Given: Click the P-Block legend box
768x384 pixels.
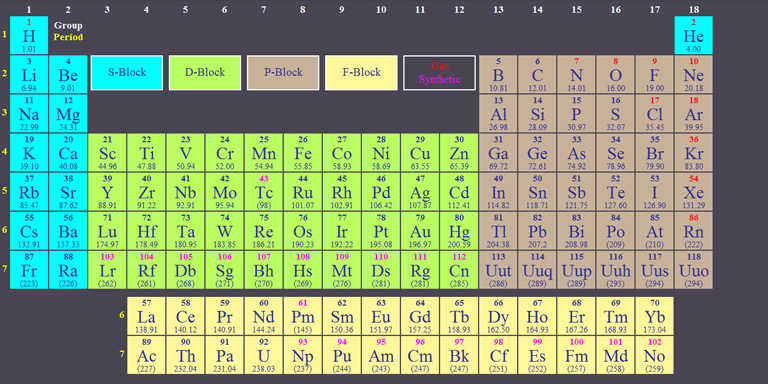Looking at the screenshot, I should pyautogui.click(x=283, y=72).
